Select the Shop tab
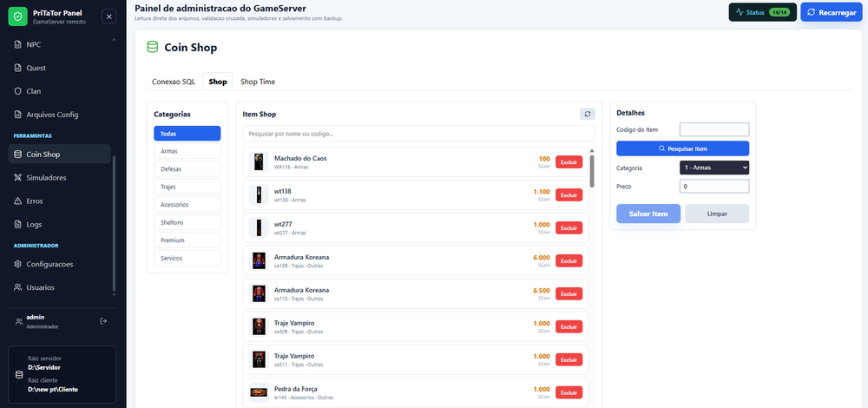 pyautogui.click(x=218, y=82)
